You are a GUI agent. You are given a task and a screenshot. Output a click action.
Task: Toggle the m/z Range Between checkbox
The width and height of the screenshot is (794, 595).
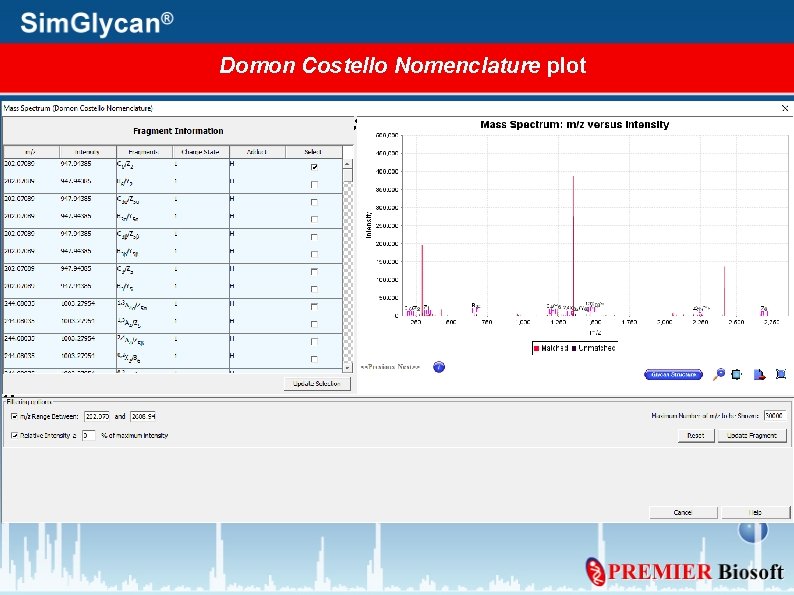(x=14, y=416)
